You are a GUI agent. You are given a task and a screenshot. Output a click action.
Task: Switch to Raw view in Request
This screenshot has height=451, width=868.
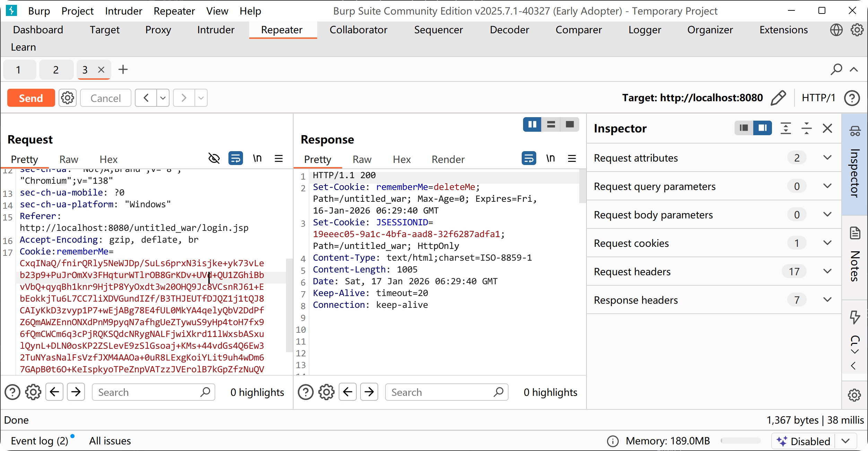pyautogui.click(x=69, y=159)
